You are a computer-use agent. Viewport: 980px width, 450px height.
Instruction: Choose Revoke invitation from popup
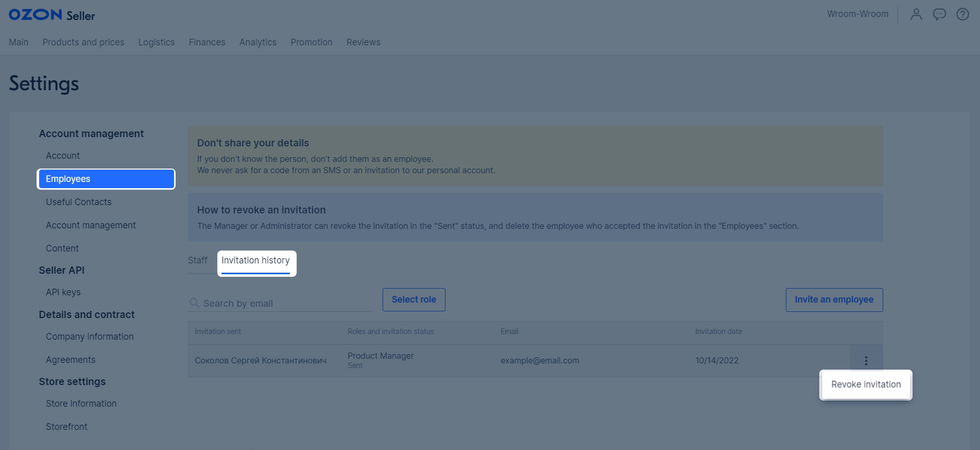tap(866, 385)
